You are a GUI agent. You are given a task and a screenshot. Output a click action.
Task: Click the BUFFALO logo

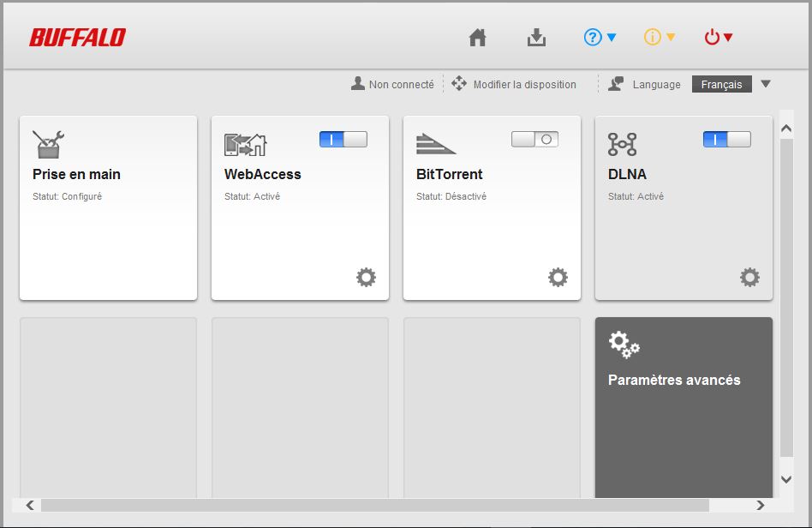pyautogui.click(x=78, y=38)
